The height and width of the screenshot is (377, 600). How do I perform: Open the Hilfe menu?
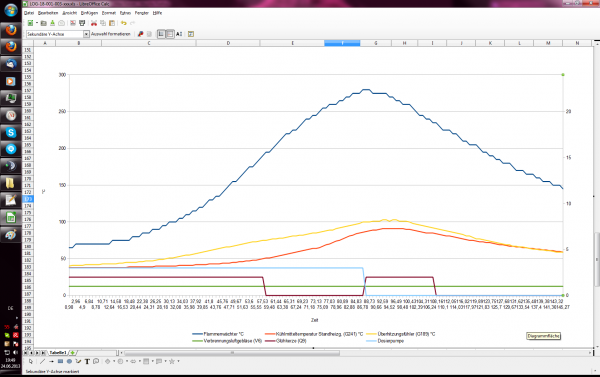point(157,13)
